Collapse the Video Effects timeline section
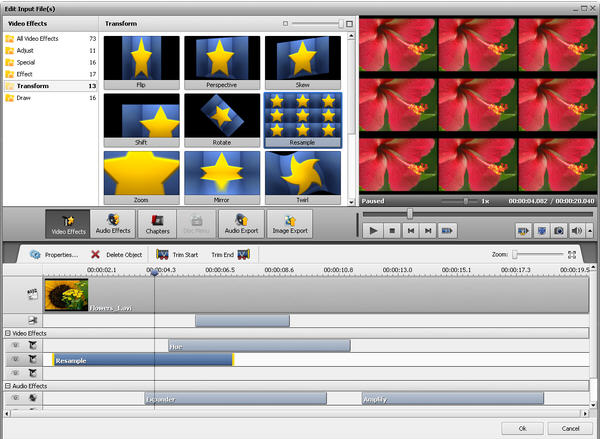This screenshot has width=600, height=439. point(8,333)
